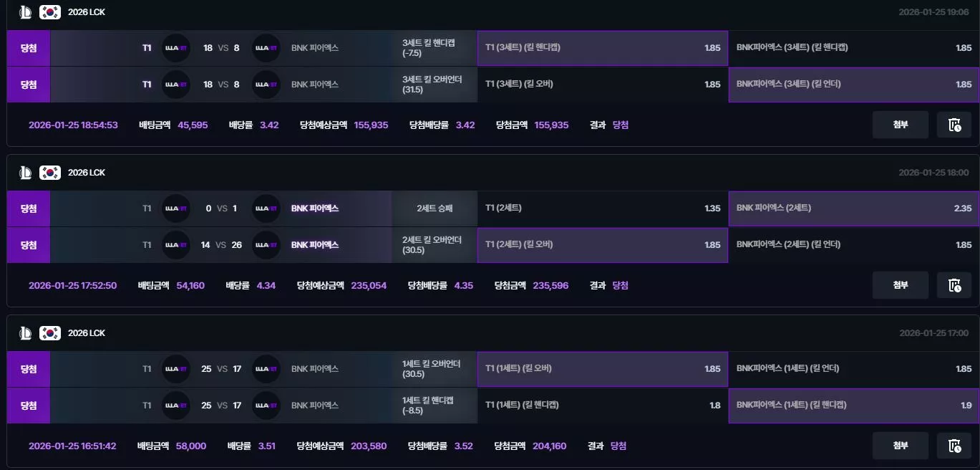This screenshot has width=980, height=470.
Task: Click 첨부 button on 58,000 bet slip
Action: tap(900, 446)
